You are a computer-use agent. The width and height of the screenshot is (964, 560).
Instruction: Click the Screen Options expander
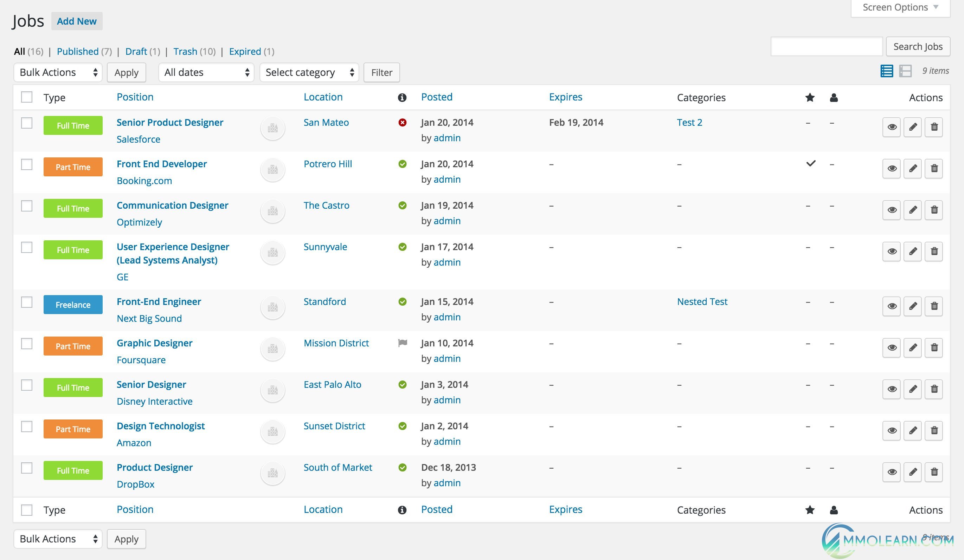(x=901, y=8)
